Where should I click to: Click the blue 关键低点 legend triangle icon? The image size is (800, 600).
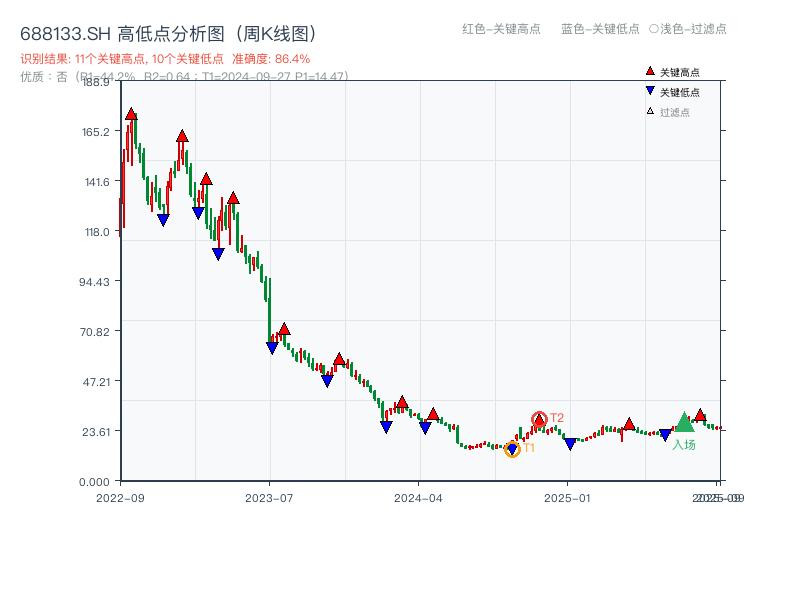(650, 89)
